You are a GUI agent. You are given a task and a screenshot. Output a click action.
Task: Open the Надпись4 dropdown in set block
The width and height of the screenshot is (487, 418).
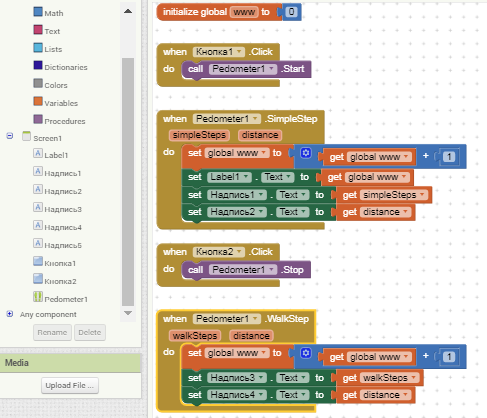point(237,395)
